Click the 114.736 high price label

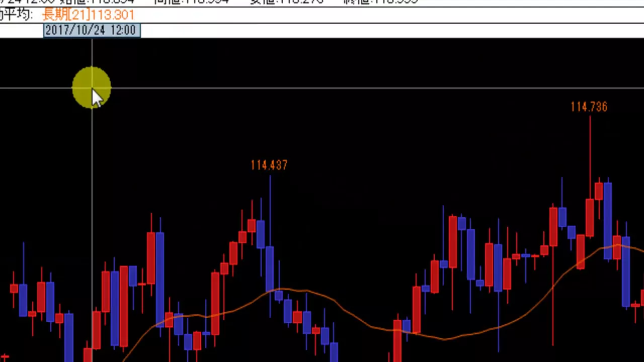(x=589, y=107)
